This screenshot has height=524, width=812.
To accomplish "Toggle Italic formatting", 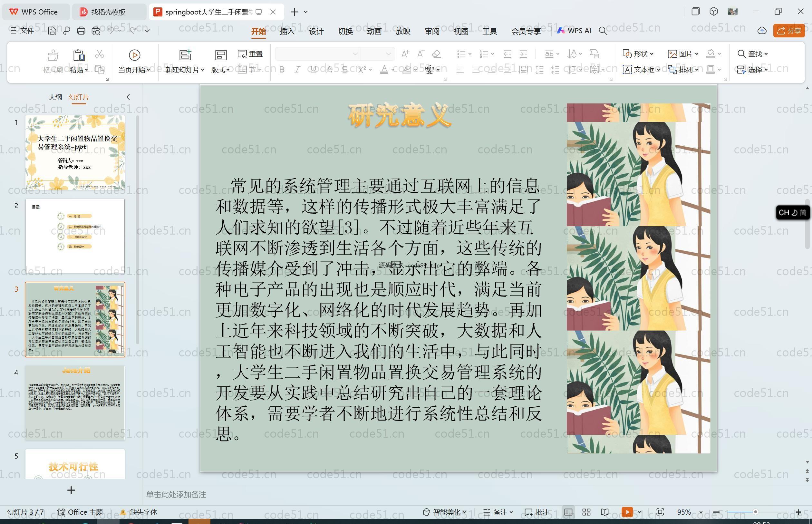I will click(x=297, y=70).
